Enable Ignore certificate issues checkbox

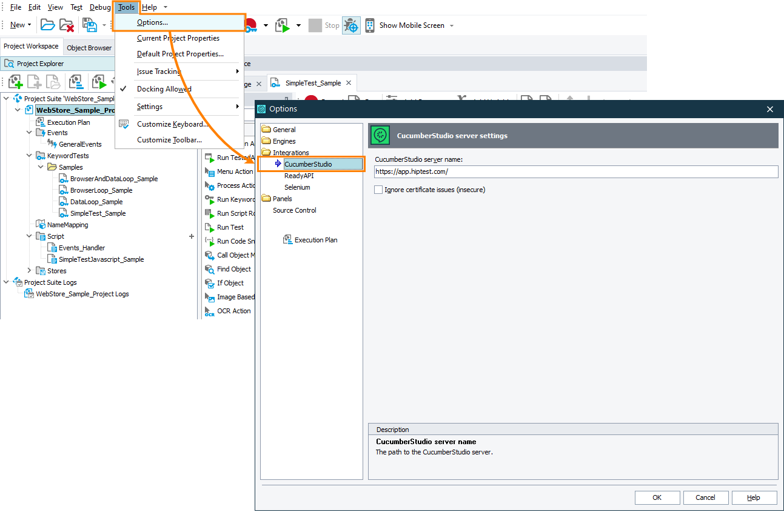[x=379, y=190]
